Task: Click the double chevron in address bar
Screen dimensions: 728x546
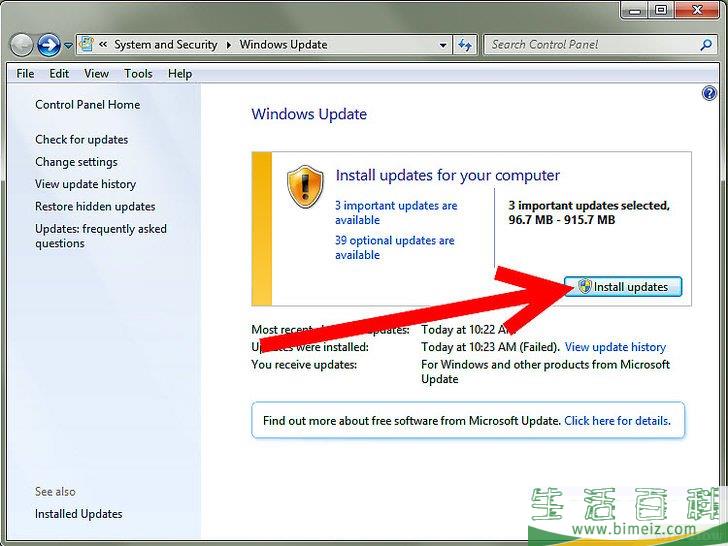Action: tap(103, 44)
